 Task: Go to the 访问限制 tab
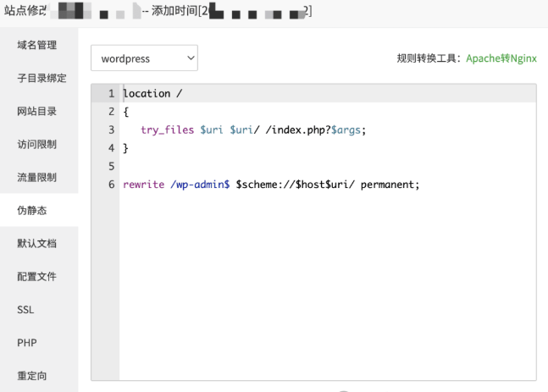37,144
